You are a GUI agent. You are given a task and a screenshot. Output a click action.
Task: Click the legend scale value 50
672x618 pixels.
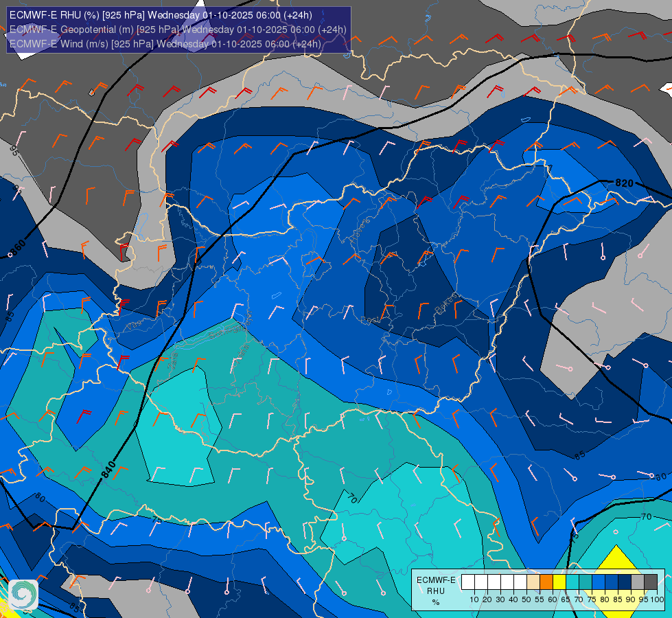[526, 599]
